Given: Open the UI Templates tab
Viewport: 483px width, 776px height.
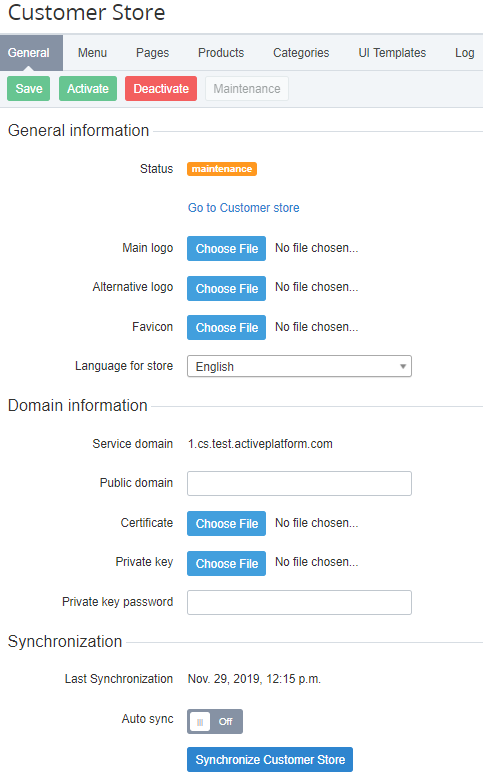Looking at the screenshot, I should pos(392,52).
